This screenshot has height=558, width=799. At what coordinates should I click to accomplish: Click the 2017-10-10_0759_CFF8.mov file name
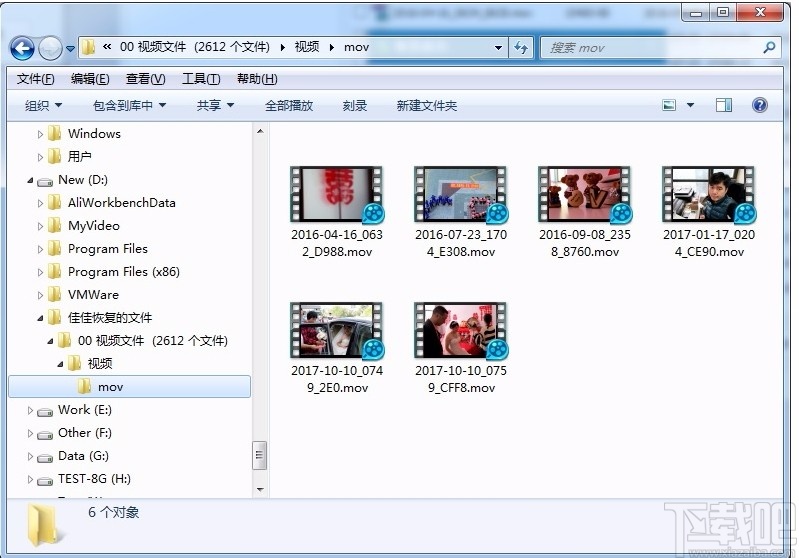click(461, 379)
